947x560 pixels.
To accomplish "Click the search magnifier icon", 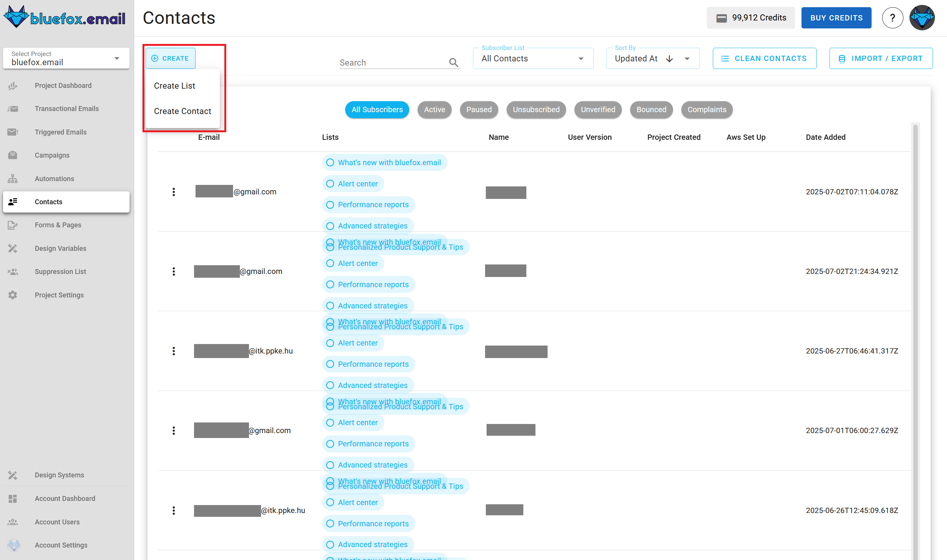I will [454, 62].
